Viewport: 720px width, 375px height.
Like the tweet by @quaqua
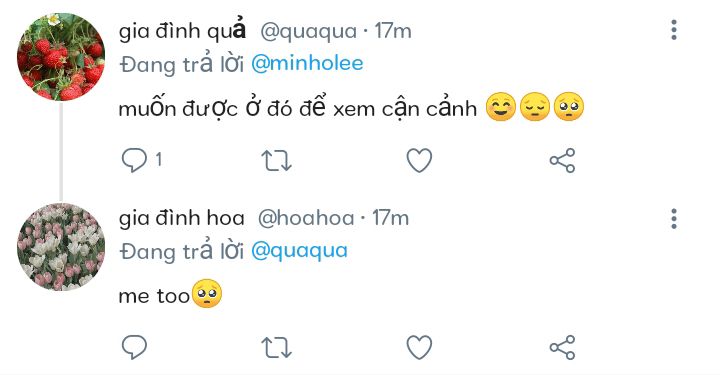click(x=419, y=161)
